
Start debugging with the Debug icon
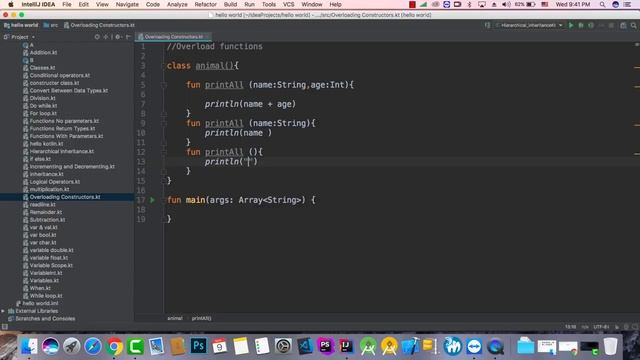coord(581,25)
